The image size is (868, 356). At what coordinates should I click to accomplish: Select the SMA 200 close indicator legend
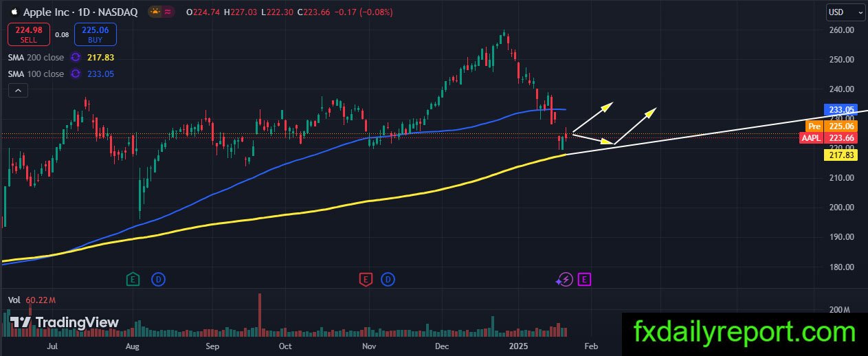click(36, 58)
